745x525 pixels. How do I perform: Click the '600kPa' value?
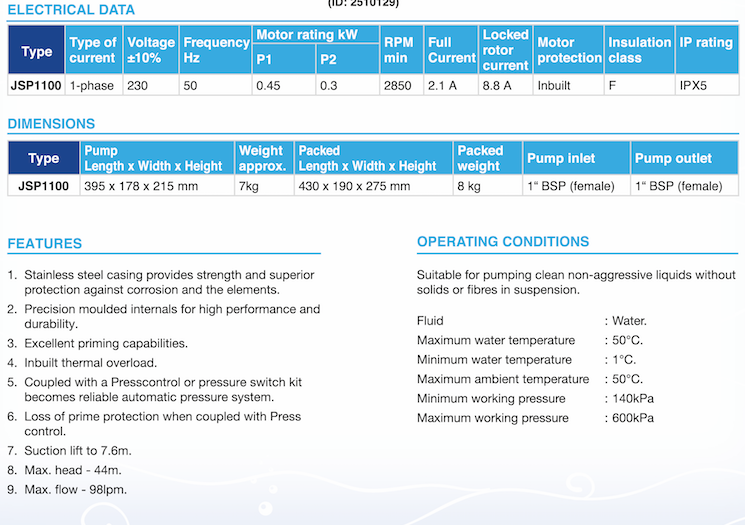[633, 419]
